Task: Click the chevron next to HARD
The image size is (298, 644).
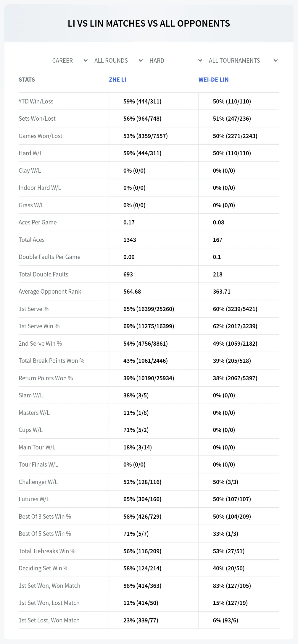Action: (x=200, y=61)
